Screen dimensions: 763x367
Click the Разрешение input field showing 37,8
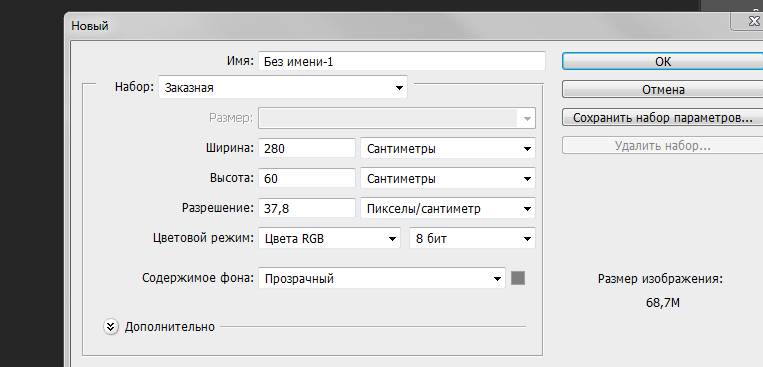click(307, 209)
